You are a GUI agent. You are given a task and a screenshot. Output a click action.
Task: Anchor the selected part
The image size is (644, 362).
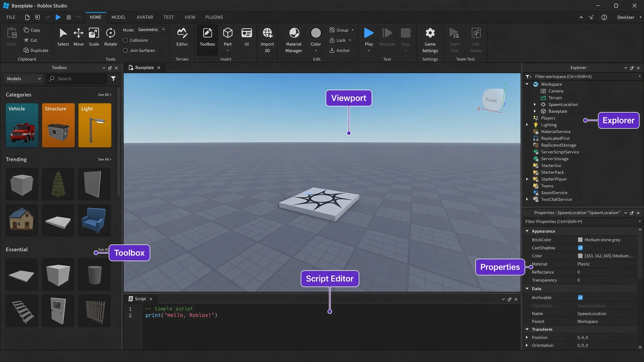339,50
